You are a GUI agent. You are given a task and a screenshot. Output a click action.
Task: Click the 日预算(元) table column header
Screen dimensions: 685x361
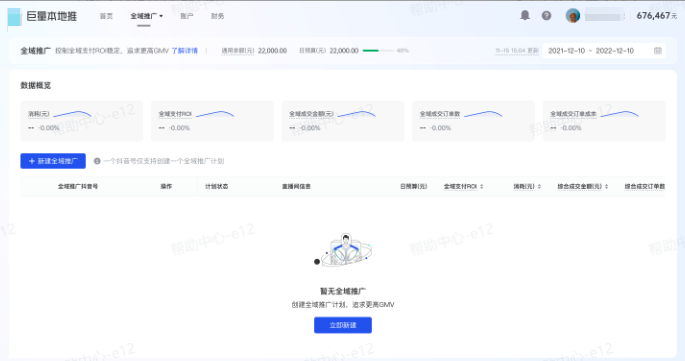tap(414, 187)
